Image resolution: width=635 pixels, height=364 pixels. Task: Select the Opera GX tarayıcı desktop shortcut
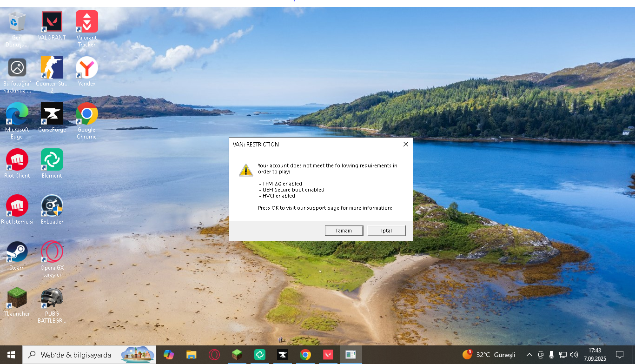(52, 259)
